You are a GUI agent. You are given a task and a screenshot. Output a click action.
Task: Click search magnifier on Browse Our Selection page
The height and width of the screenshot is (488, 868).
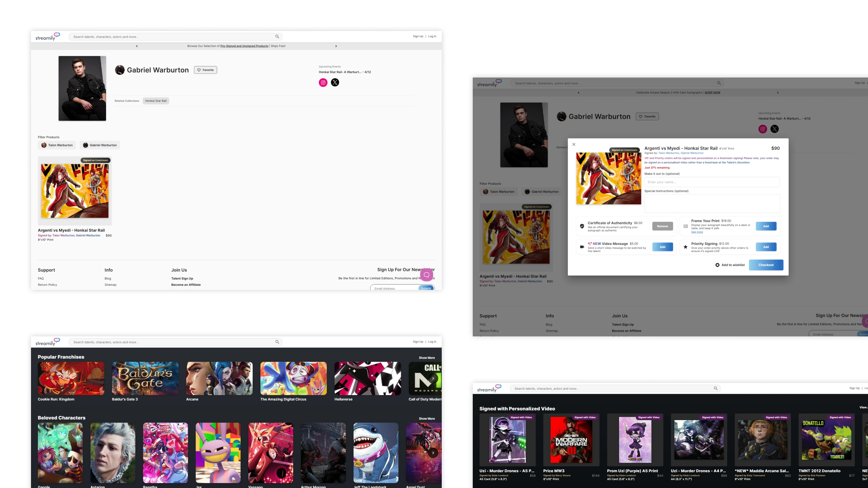click(277, 37)
